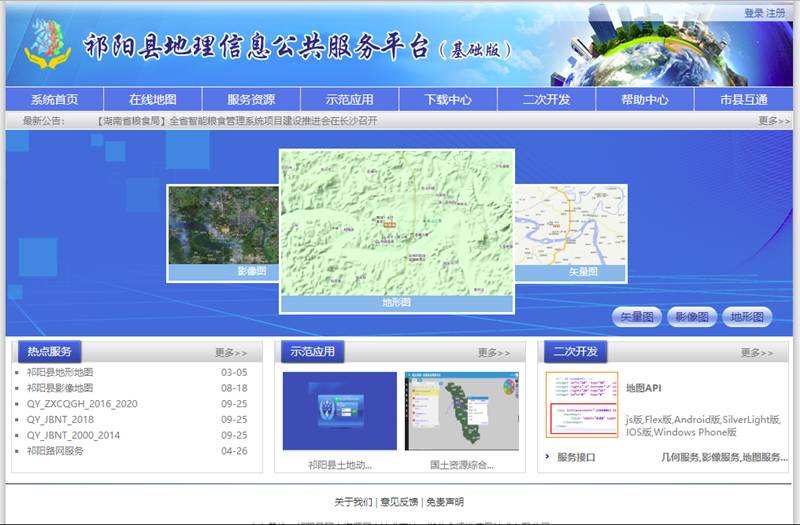The width and height of the screenshot is (800, 525).
Task: Go to 下载中心 in the navigation bar
Action: [448, 100]
